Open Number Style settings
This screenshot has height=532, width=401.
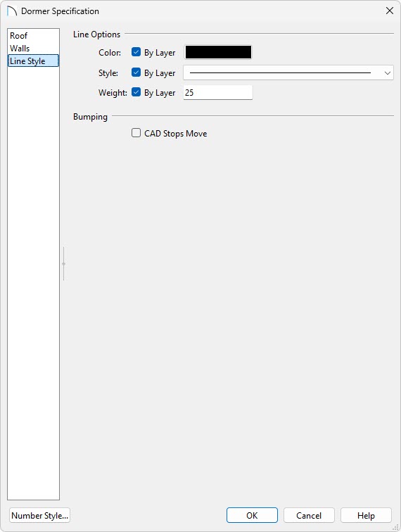coord(39,515)
